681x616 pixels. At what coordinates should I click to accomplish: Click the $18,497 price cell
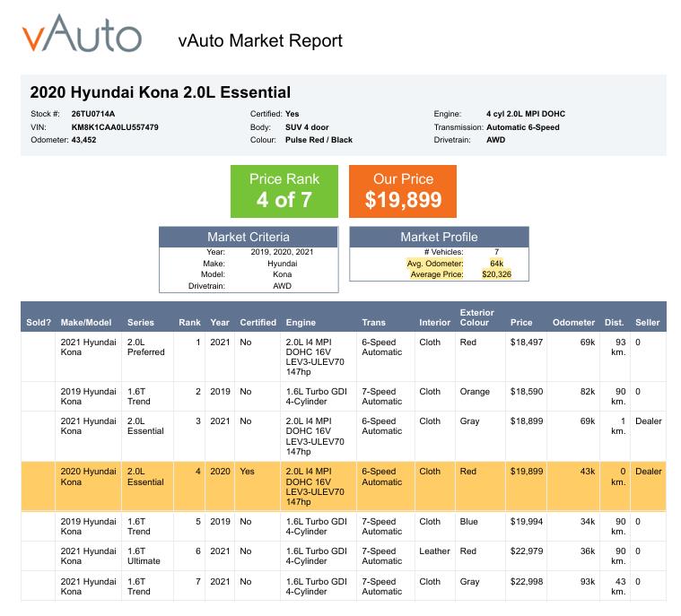527,343
